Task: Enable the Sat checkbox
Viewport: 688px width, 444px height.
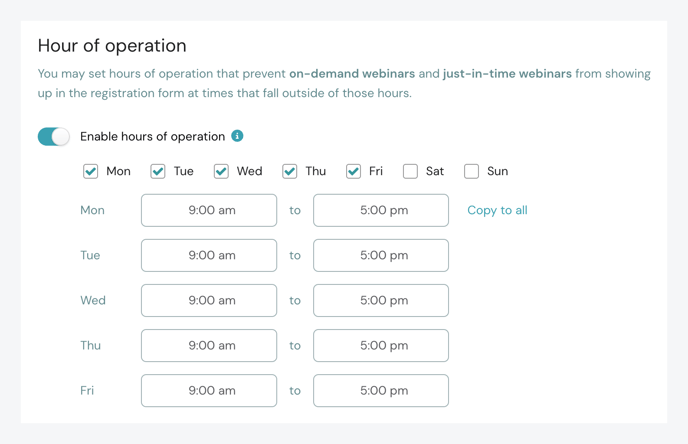Action: pos(410,171)
